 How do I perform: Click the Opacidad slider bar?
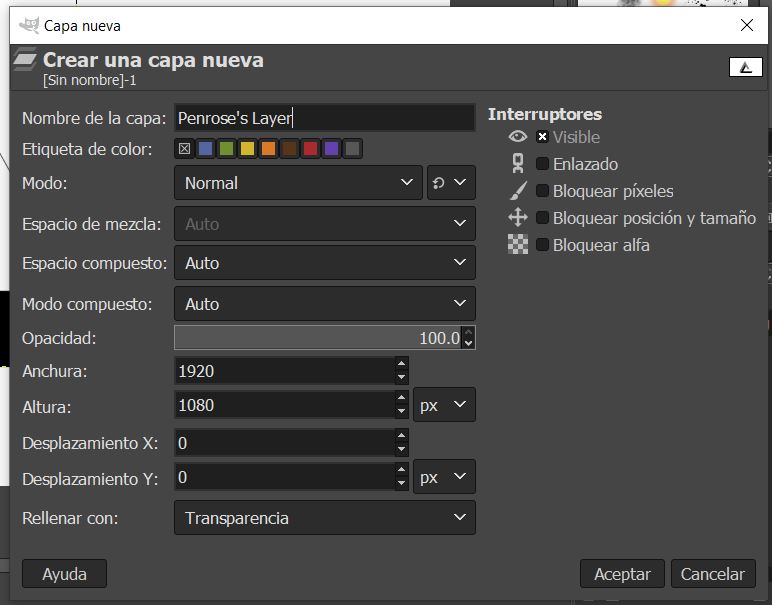pos(318,338)
